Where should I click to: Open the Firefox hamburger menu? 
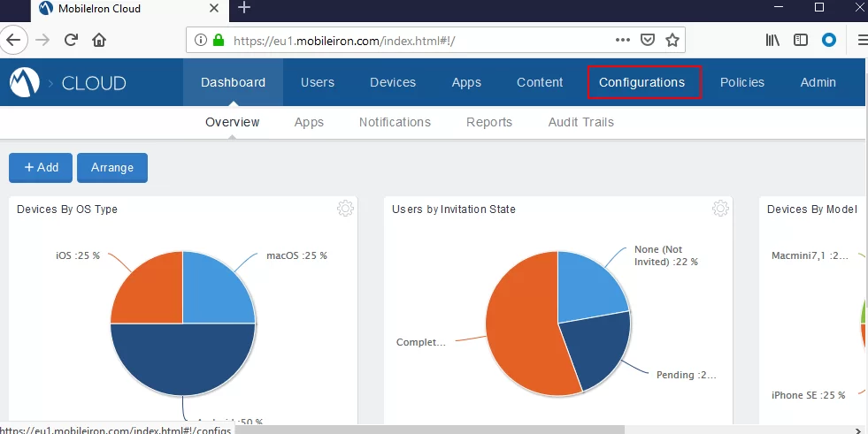coord(861,40)
